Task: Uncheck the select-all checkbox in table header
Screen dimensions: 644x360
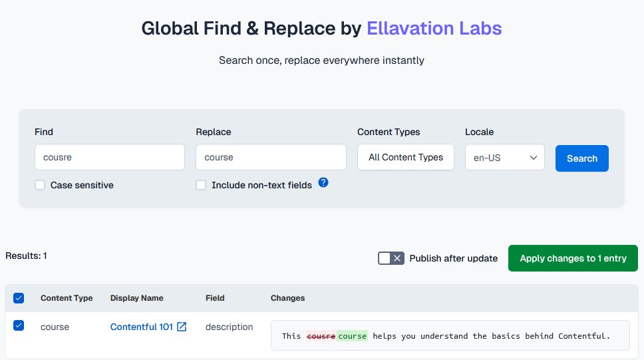Action: [x=19, y=298]
